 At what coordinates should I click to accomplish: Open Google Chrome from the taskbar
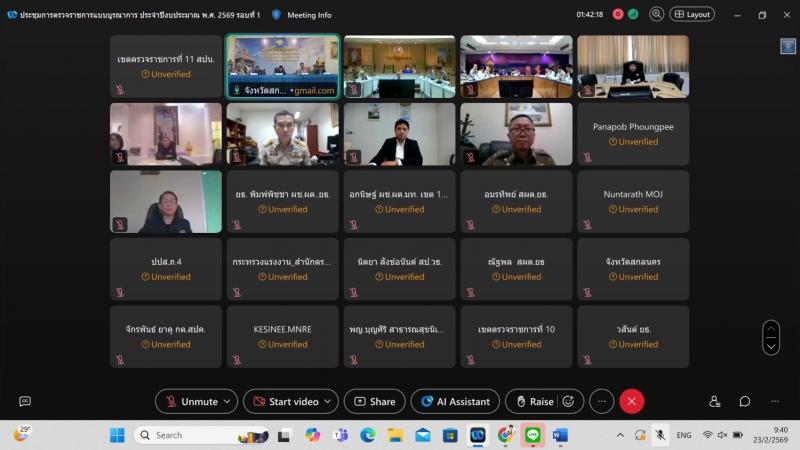pyautogui.click(x=505, y=435)
